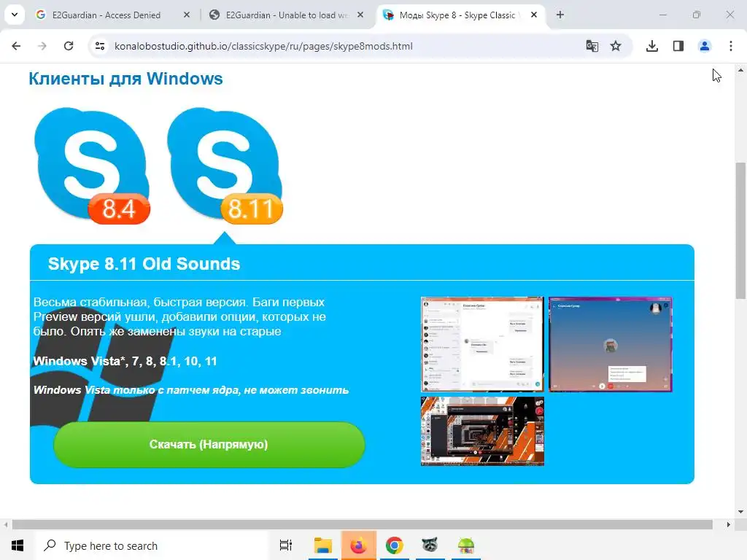This screenshot has height=560, width=747.
Task: Click the Скачать (Напрямую) download button
Action: click(x=209, y=444)
